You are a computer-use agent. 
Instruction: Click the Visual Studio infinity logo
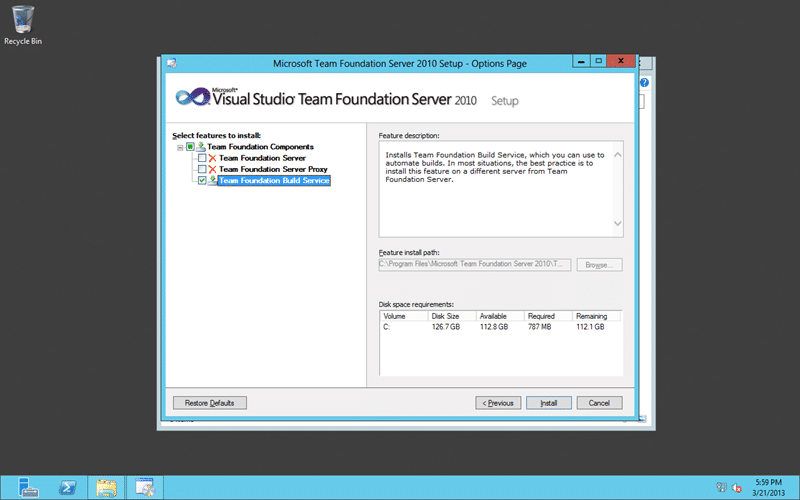(x=192, y=96)
